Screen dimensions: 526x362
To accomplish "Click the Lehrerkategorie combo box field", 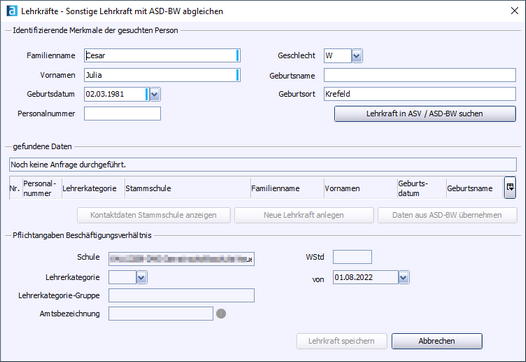I will [x=122, y=277].
